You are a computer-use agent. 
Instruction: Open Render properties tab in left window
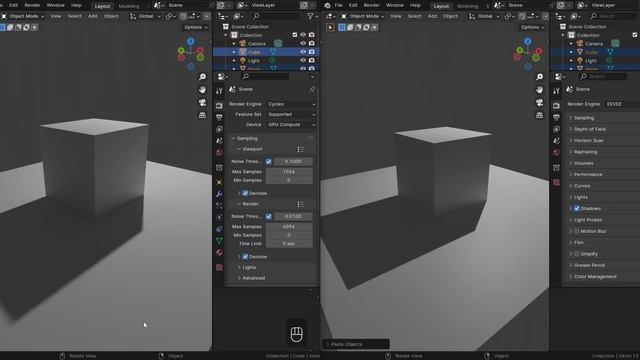[x=219, y=106]
